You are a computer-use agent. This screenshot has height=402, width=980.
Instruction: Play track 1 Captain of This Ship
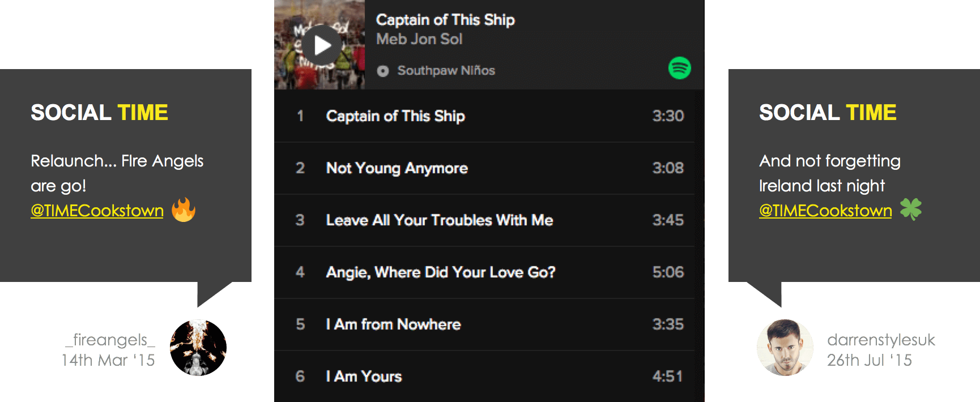[x=395, y=116]
